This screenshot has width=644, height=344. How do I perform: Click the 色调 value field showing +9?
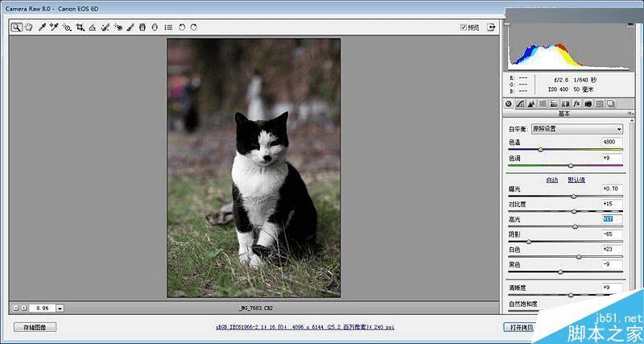(x=612, y=158)
